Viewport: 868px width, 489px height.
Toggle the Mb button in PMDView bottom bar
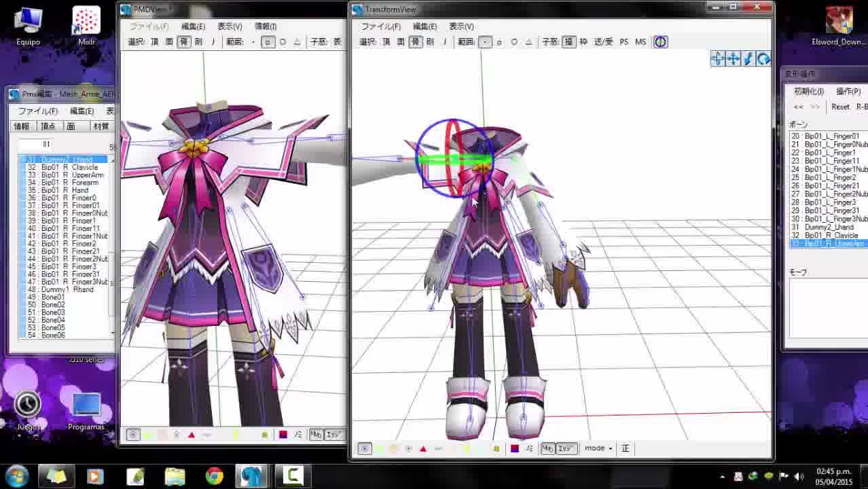(317, 435)
